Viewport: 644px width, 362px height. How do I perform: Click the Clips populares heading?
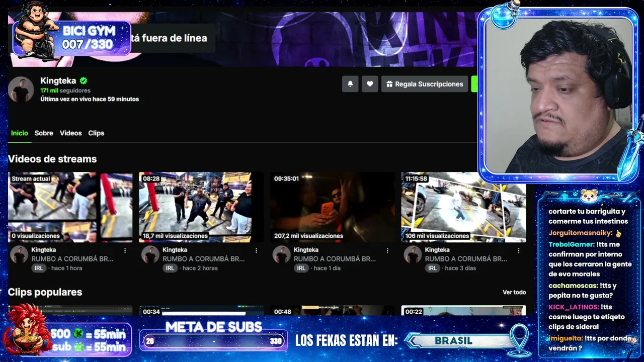(45, 292)
